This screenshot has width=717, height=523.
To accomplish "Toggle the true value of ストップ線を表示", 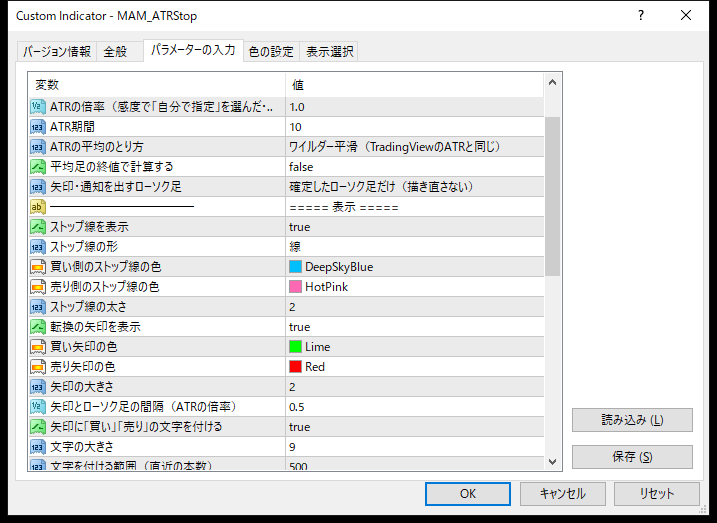I will (415, 227).
